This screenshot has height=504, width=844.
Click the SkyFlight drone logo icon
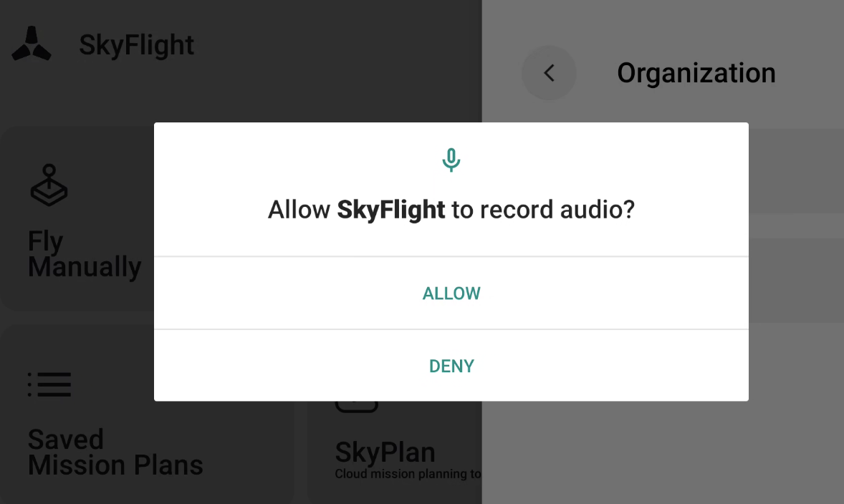coord(32,44)
